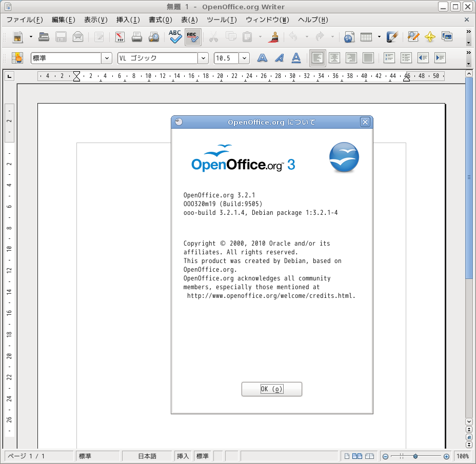Image resolution: width=476 pixels, height=464 pixels.
Task: Expand the Formatting toolbar overflow chevron
Action: (469, 52)
